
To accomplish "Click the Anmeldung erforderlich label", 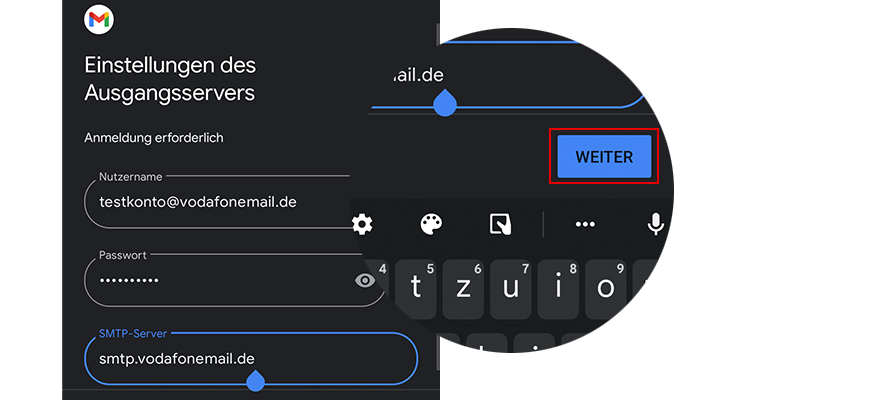I will [154, 138].
